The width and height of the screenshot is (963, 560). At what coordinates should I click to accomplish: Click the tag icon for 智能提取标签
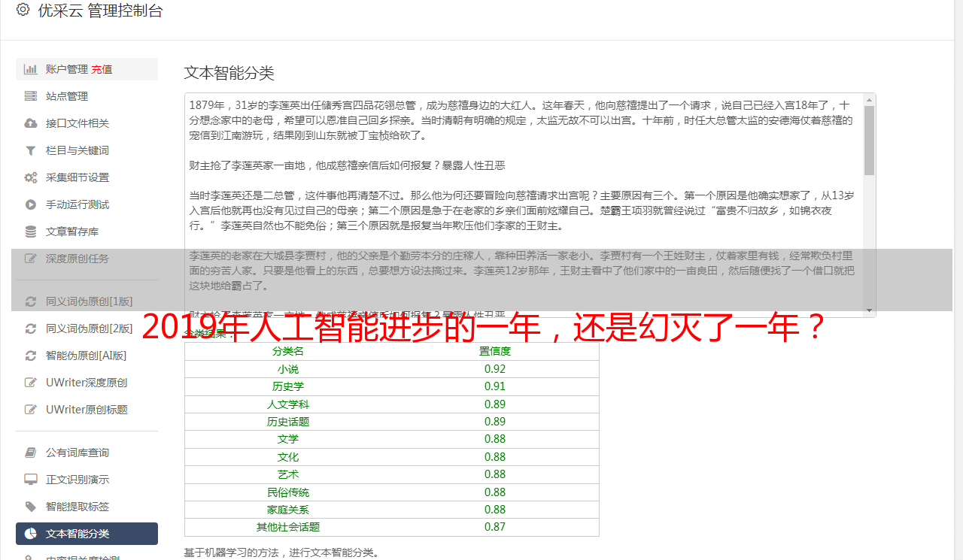click(x=31, y=507)
